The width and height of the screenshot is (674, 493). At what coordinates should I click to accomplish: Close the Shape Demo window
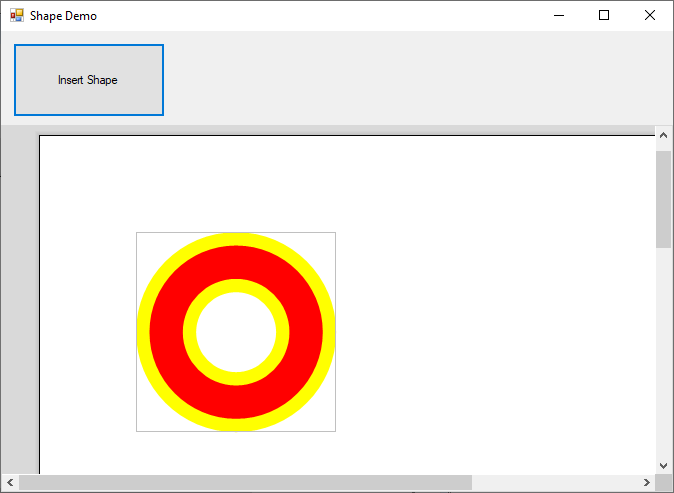pyautogui.click(x=650, y=15)
